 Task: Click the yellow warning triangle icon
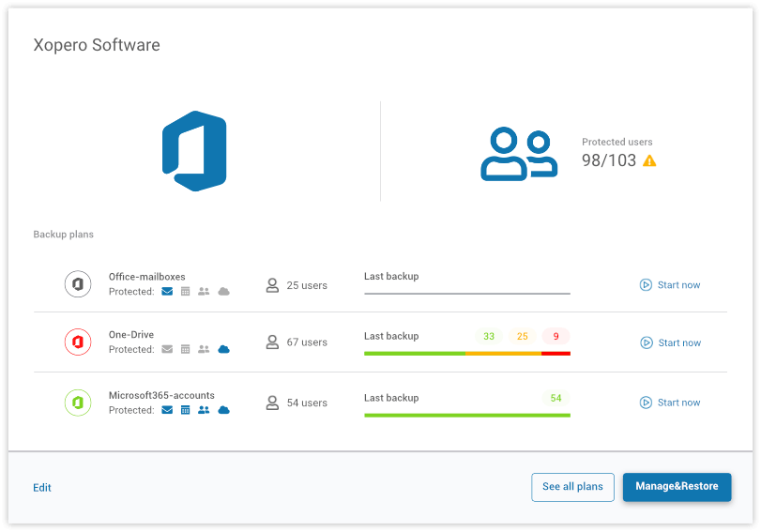click(649, 160)
